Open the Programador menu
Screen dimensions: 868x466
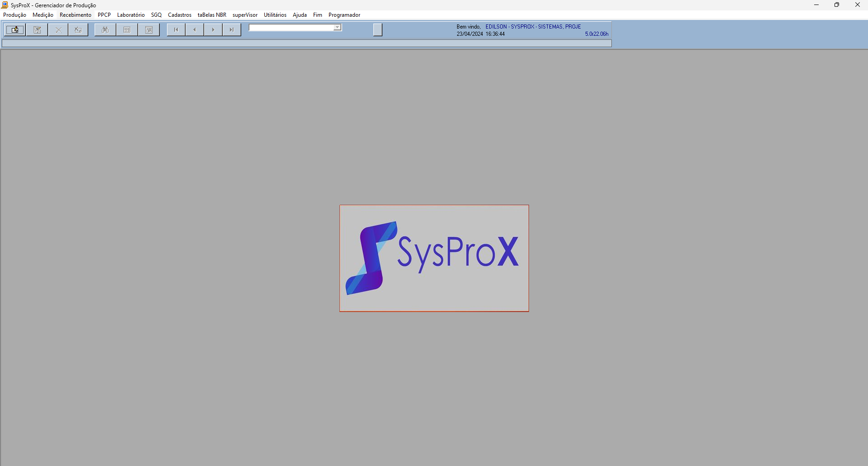tap(344, 15)
